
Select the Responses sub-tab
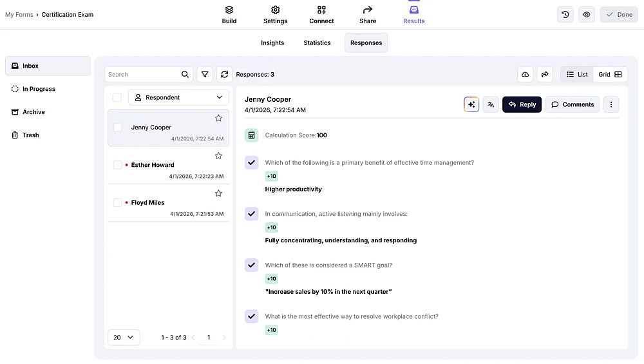pos(366,43)
